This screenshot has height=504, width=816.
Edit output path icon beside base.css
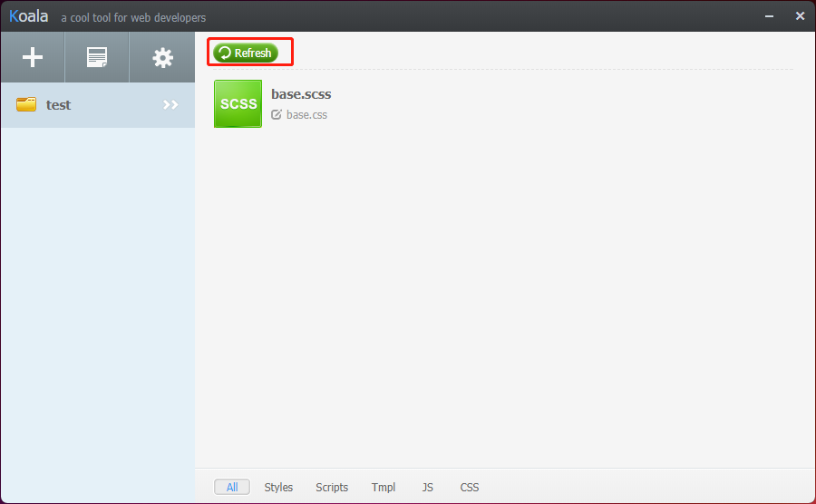click(x=277, y=114)
